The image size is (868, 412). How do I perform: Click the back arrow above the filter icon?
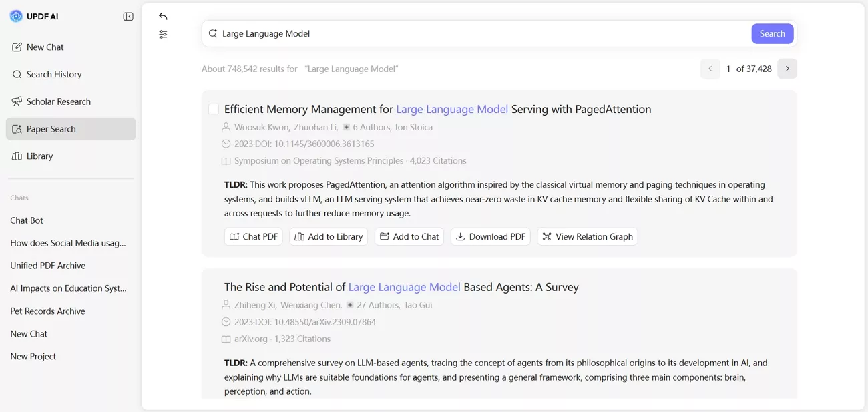point(163,15)
